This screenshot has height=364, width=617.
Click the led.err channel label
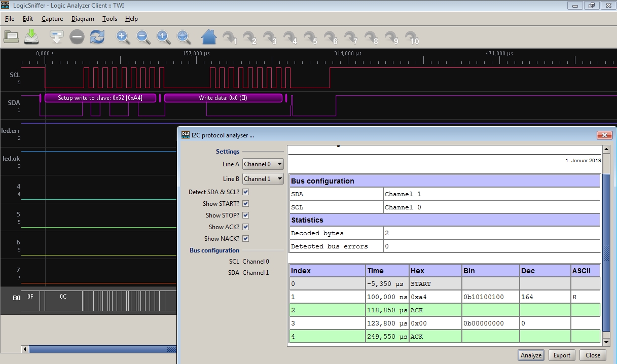point(11,131)
